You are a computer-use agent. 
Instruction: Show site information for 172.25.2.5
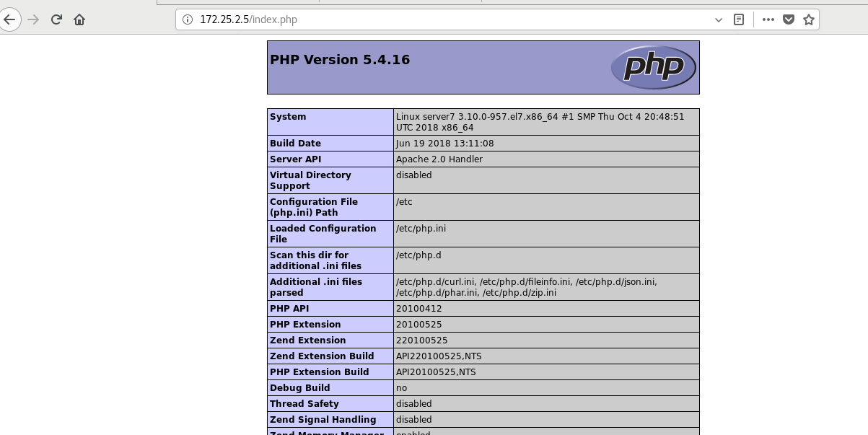click(188, 19)
